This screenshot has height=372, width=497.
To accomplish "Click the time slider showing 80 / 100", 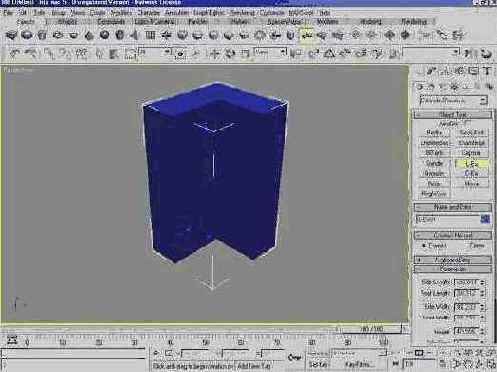I will [372, 329].
